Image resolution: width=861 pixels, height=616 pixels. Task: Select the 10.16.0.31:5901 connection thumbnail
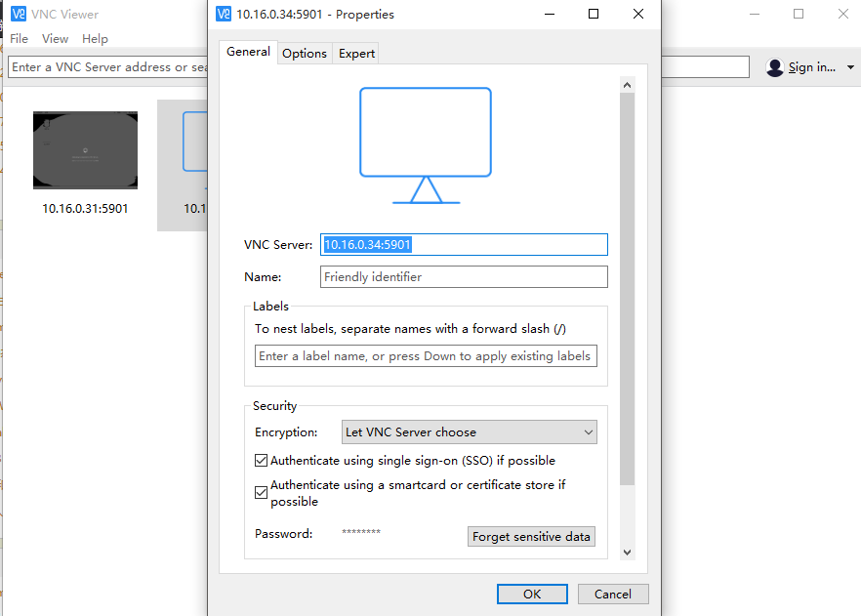tap(85, 150)
